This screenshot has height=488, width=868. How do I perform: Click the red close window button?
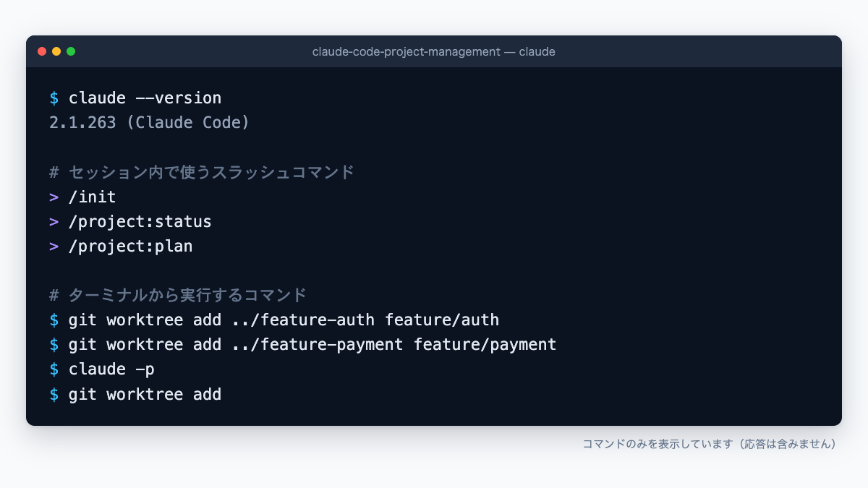point(42,51)
